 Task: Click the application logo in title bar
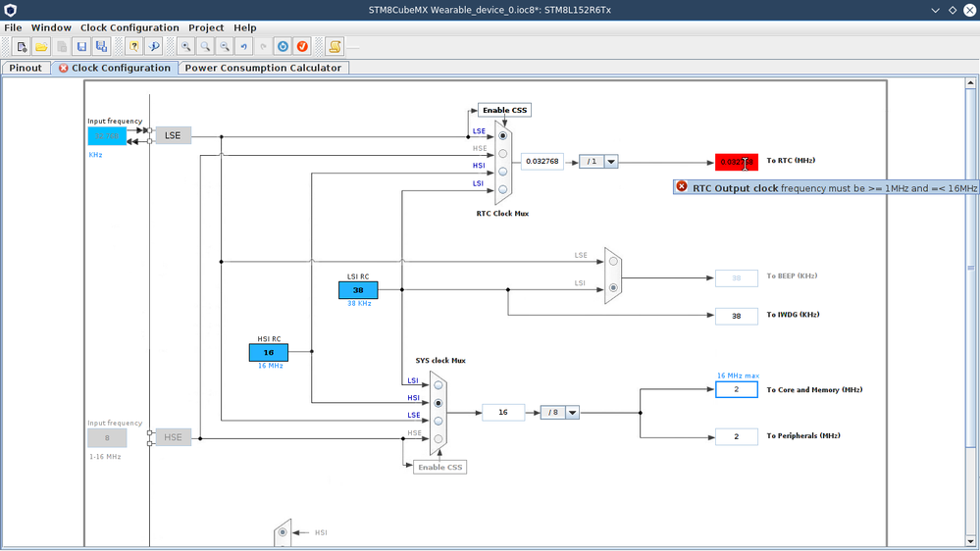pos(11,10)
